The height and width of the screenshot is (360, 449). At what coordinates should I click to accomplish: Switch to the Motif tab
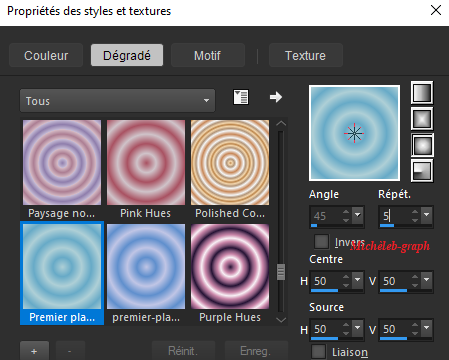[208, 55]
